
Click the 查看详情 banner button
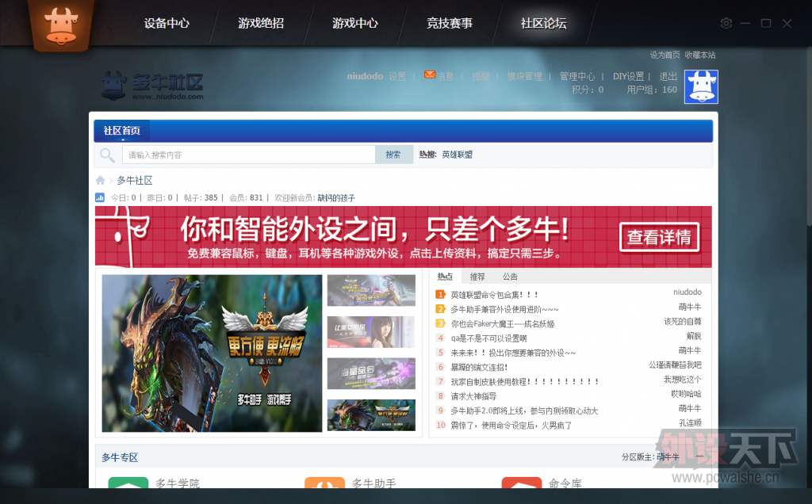pos(659,237)
